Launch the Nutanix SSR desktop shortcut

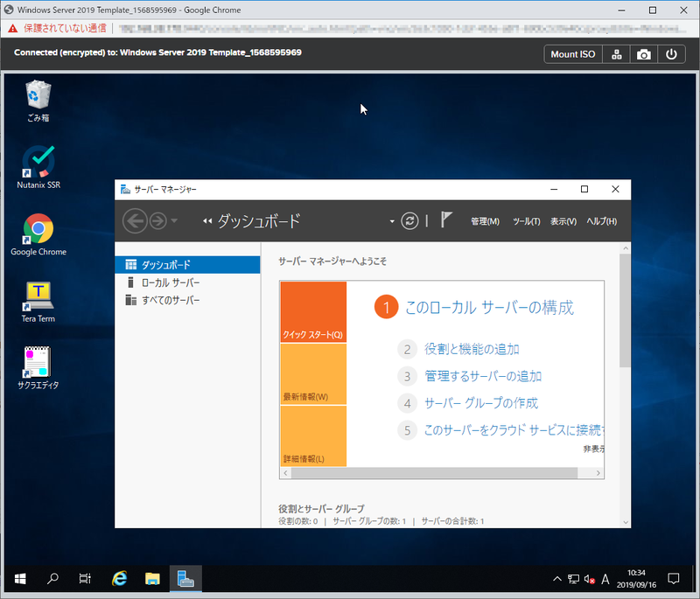click(x=38, y=167)
